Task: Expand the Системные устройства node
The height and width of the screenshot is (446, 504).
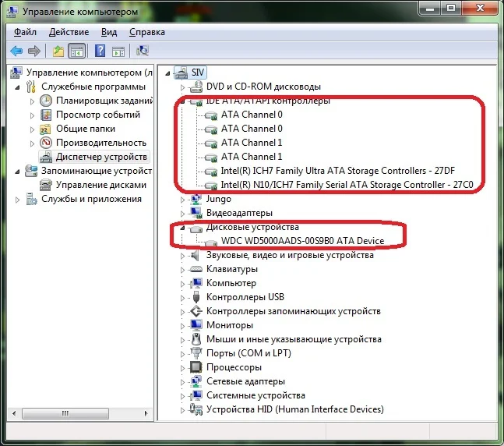Action: (x=182, y=396)
